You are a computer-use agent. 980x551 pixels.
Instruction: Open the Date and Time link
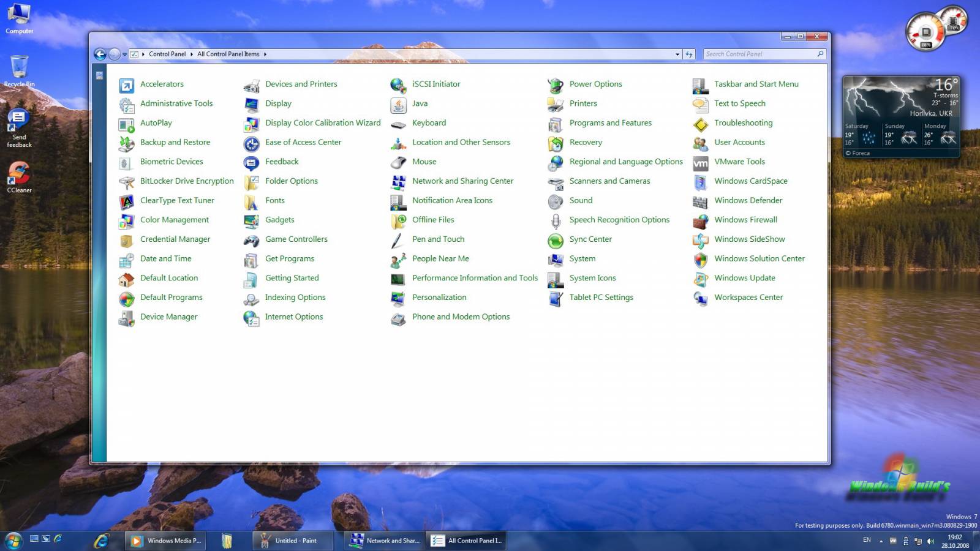(x=165, y=258)
